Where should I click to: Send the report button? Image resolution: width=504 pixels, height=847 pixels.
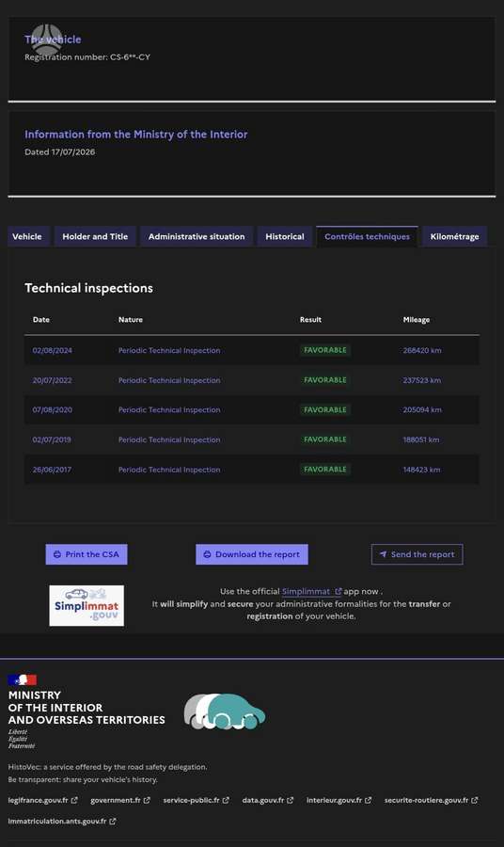pyautogui.click(x=417, y=554)
